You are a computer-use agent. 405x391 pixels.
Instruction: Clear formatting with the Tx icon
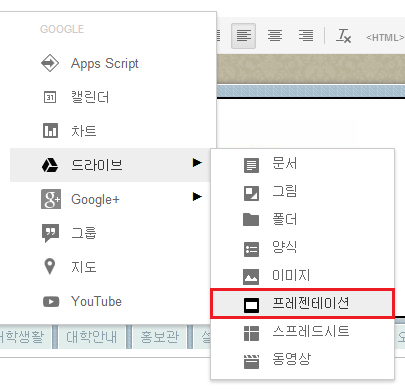click(x=343, y=36)
